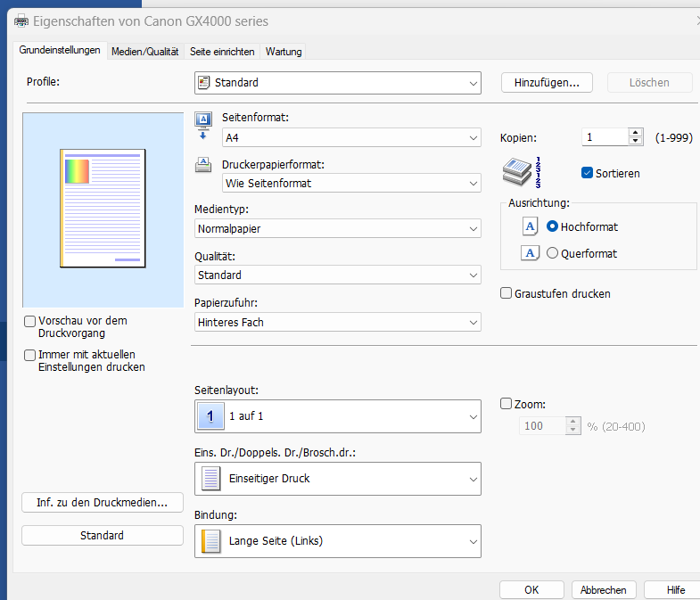Open the Wartung tab
Screen dimensions: 700x600
coord(284,52)
